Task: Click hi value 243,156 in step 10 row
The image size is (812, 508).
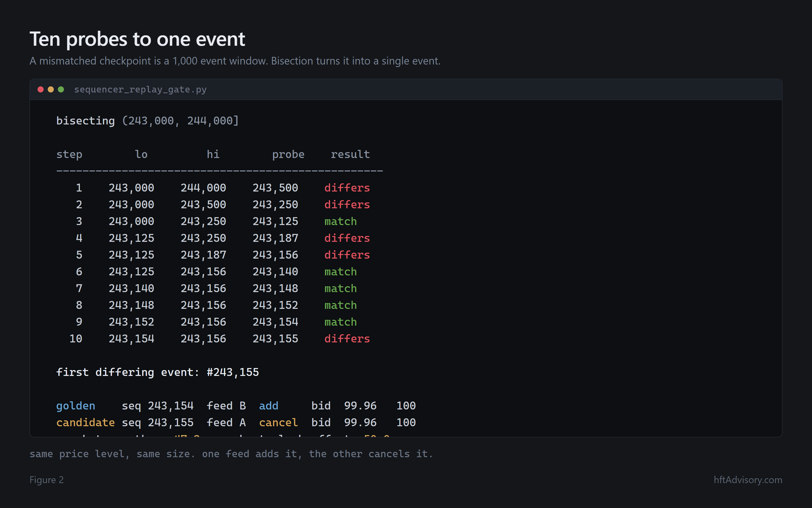Action: (203, 339)
